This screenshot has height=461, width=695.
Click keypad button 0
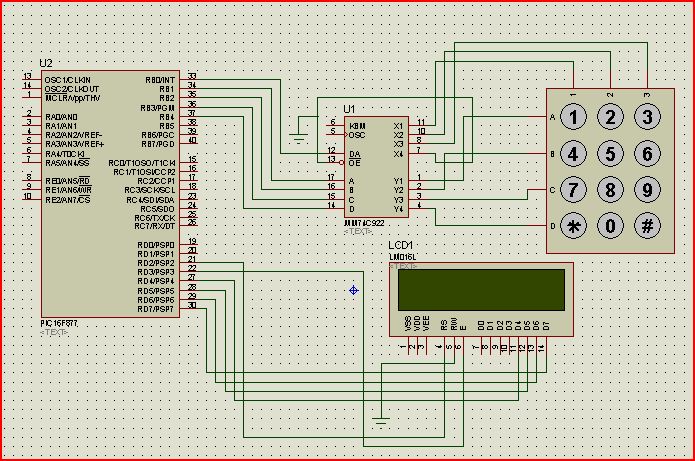point(610,226)
